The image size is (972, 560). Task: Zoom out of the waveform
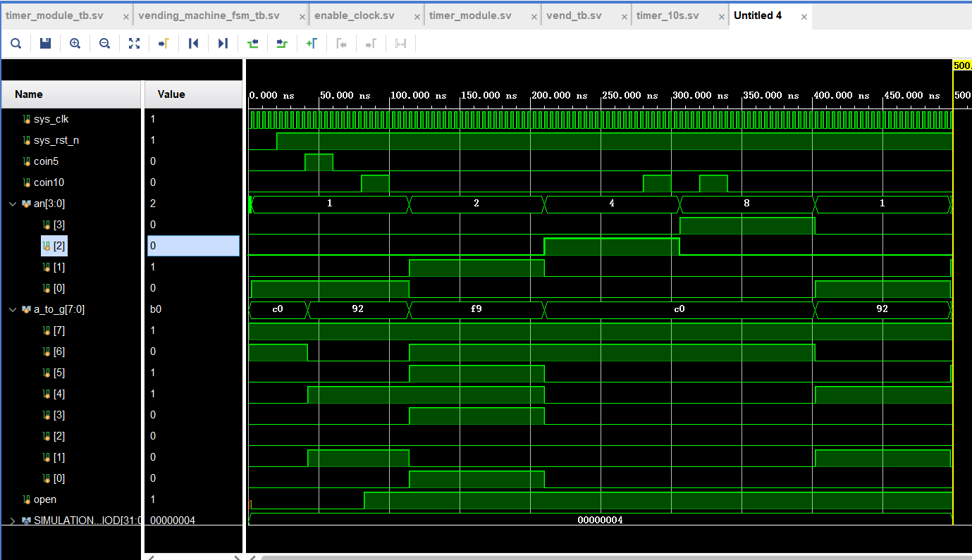(104, 44)
